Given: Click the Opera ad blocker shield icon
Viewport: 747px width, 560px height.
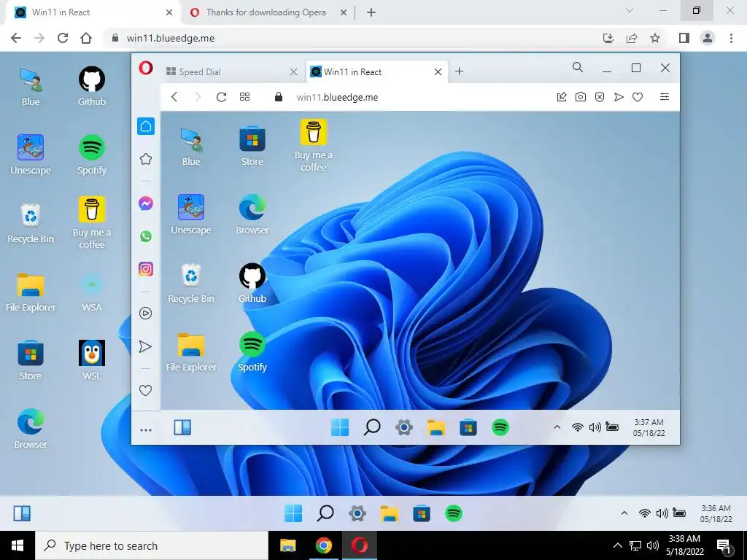Looking at the screenshot, I should [600, 97].
